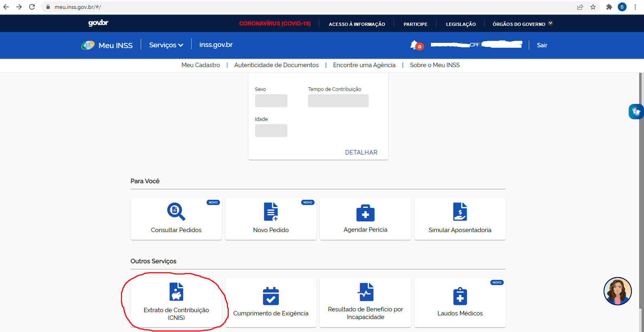
Task: Select the Agendar Perícia medical kit icon
Action: pos(365,213)
